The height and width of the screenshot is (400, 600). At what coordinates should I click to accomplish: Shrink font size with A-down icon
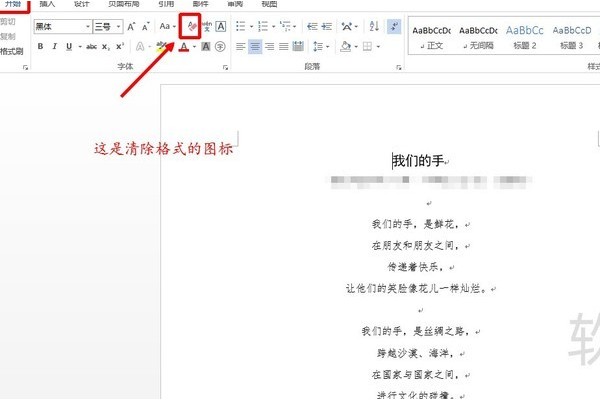pos(145,26)
